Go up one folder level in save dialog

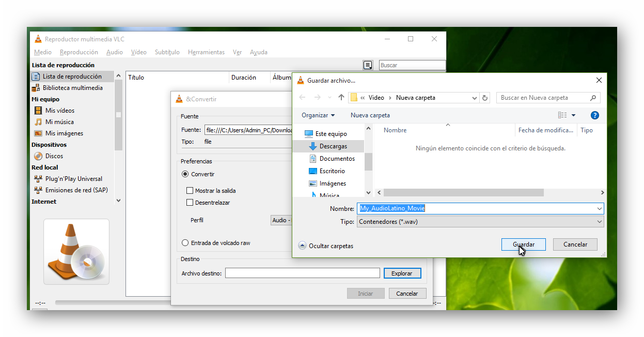341,98
